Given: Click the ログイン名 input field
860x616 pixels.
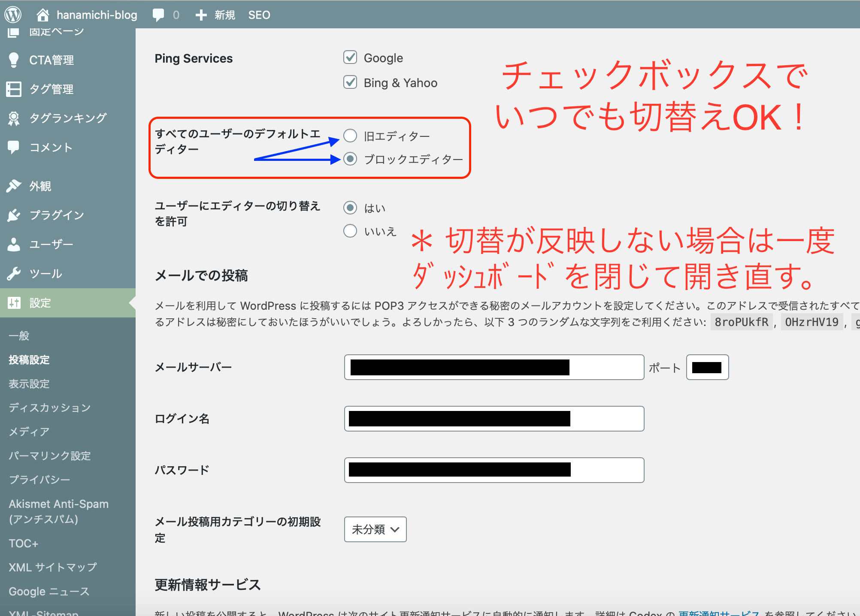Looking at the screenshot, I should pyautogui.click(x=494, y=419).
